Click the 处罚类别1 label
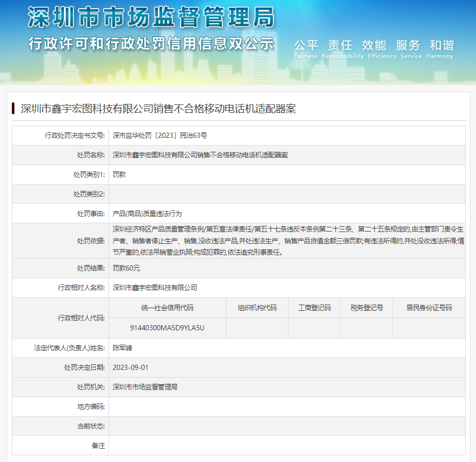Screen dimensions: 476x462 coord(89,174)
